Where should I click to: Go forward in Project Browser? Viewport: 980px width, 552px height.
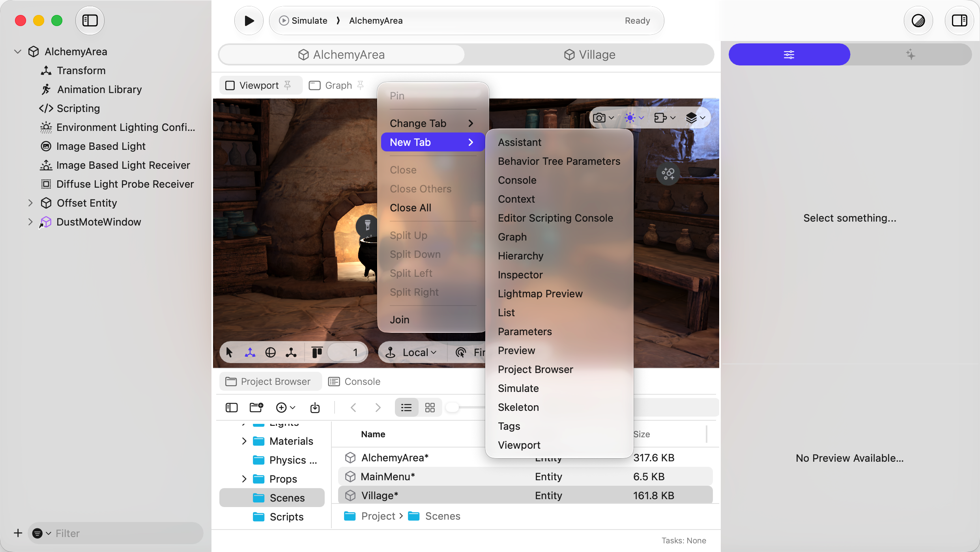378,408
